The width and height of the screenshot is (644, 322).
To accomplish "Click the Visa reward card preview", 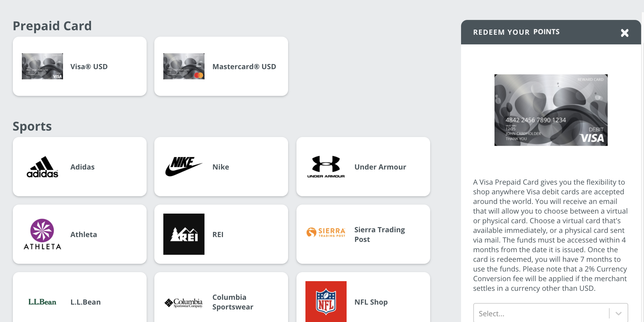I will (x=551, y=110).
